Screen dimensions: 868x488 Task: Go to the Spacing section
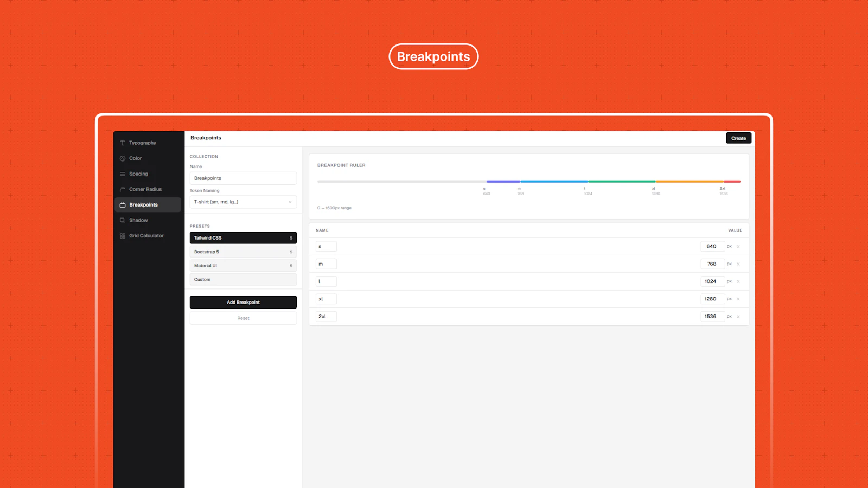pos(148,174)
